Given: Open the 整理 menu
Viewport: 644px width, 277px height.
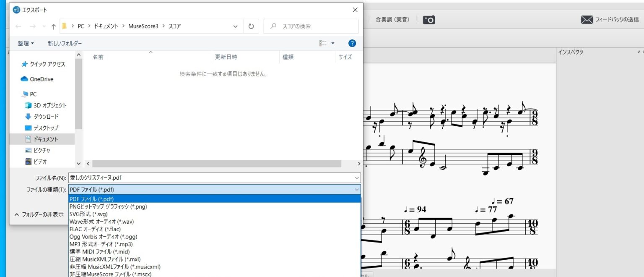Looking at the screenshot, I should pos(26,43).
